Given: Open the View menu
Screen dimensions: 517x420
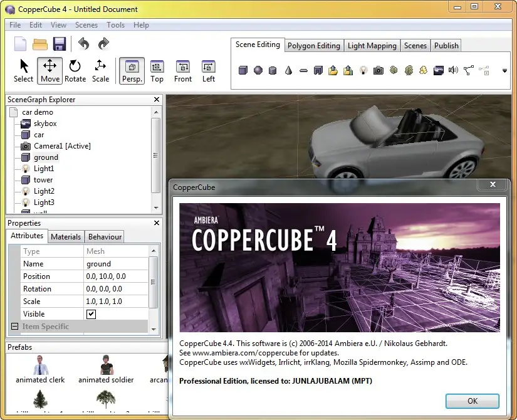Looking at the screenshot, I should pyautogui.click(x=58, y=25).
